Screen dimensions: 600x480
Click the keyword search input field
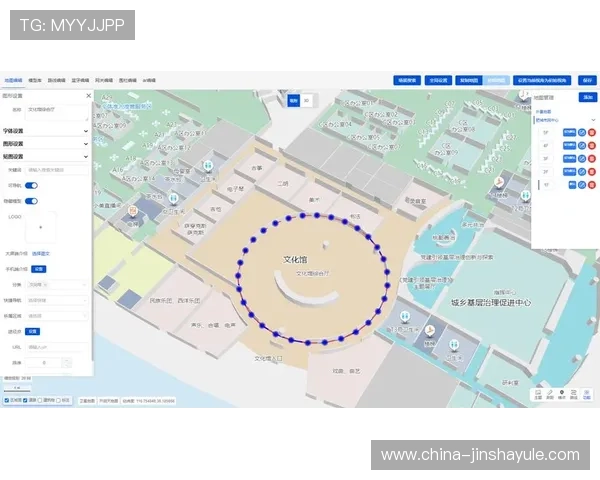(x=57, y=170)
